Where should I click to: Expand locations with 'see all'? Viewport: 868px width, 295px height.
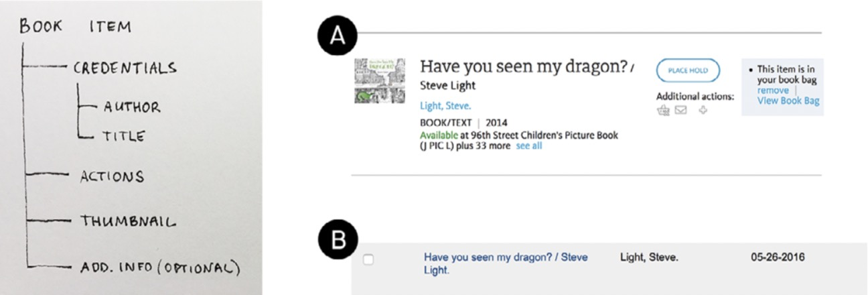529,145
